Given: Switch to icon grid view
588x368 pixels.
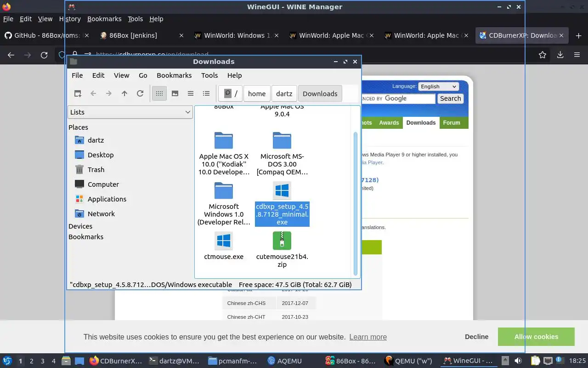Looking at the screenshot, I should [x=159, y=93].
